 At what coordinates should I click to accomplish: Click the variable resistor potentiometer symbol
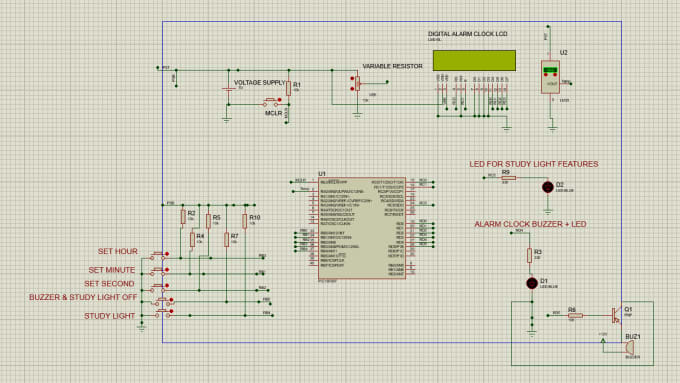[x=357, y=84]
